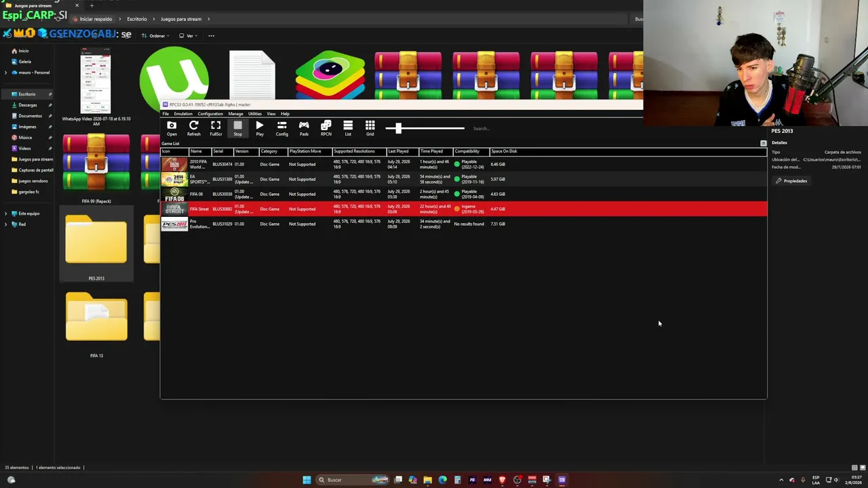Open Pads controller settings in RPCS3

pyautogui.click(x=304, y=128)
